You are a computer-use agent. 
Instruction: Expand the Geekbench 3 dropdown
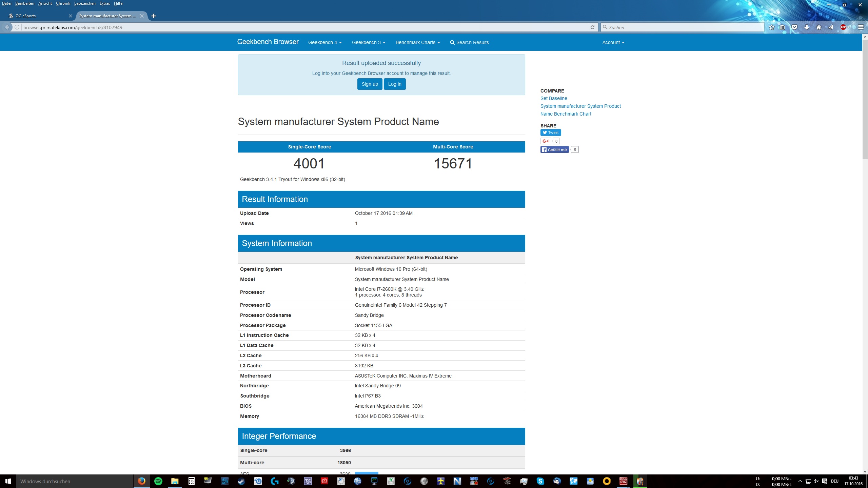[369, 42]
